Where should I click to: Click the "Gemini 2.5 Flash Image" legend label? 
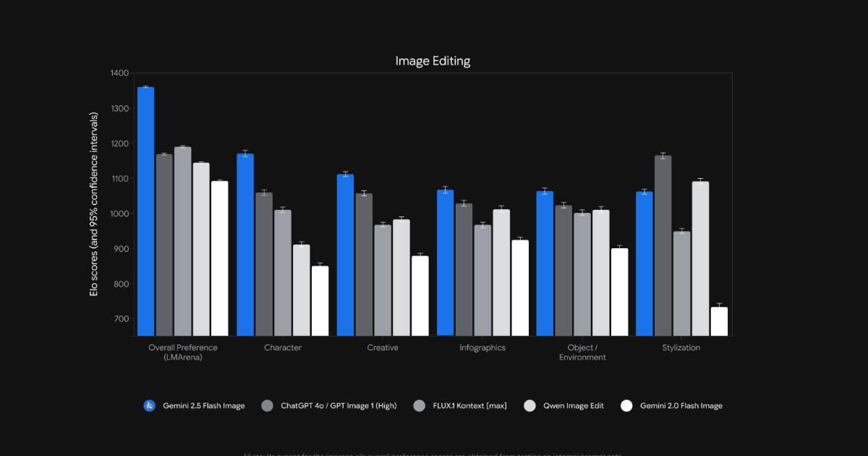coord(203,406)
